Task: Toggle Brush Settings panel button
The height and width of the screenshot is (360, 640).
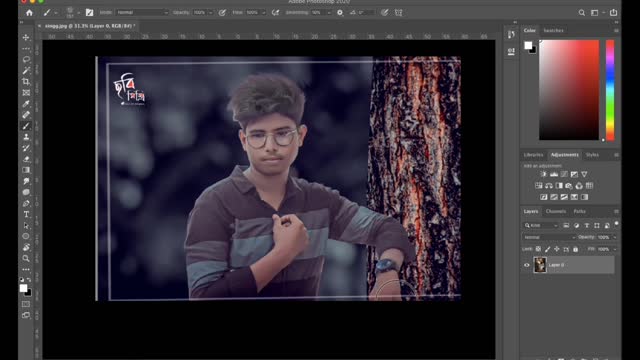Action: click(89, 13)
